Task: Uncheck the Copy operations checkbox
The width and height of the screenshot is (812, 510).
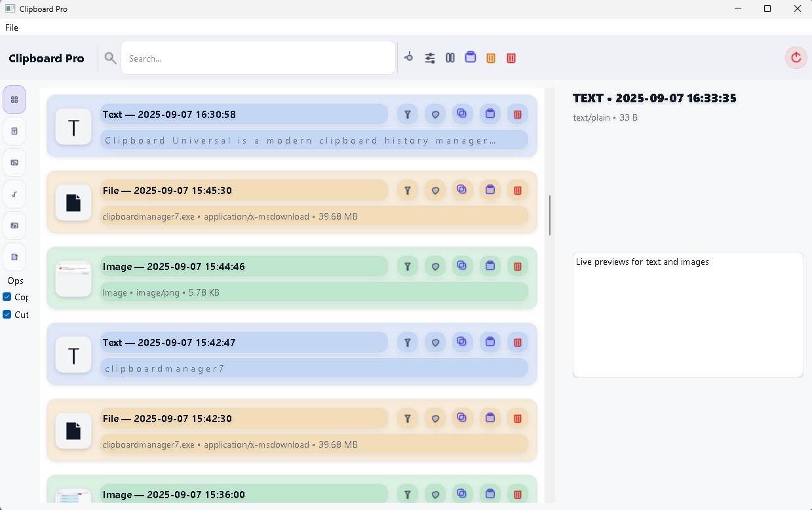Action: tap(7, 297)
